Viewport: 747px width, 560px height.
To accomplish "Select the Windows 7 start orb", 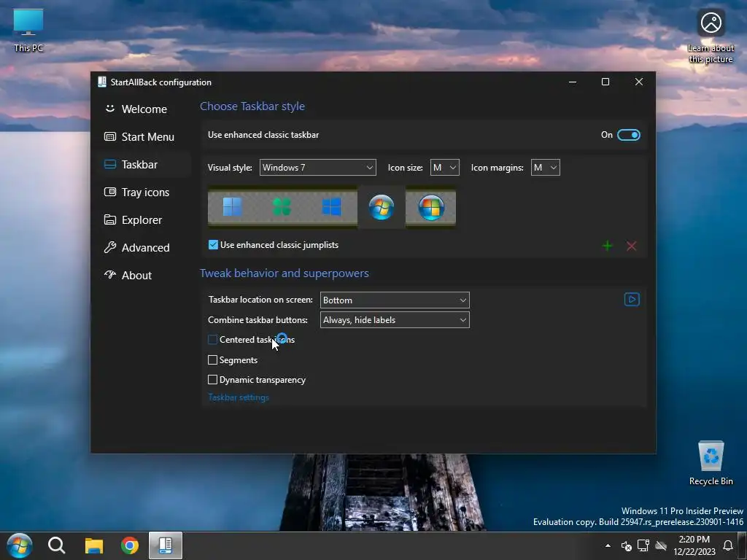I will [381, 207].
